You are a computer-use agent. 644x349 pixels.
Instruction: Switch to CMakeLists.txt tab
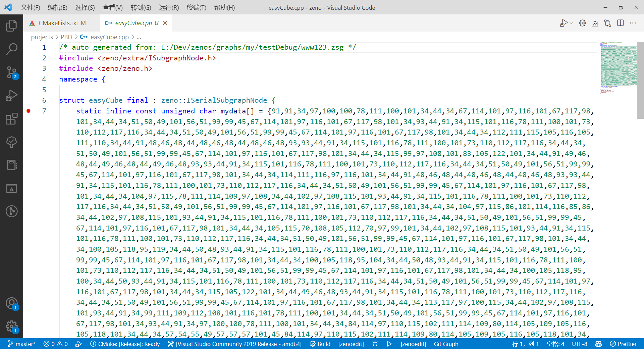pyautogui.click(x=62, y=23)
